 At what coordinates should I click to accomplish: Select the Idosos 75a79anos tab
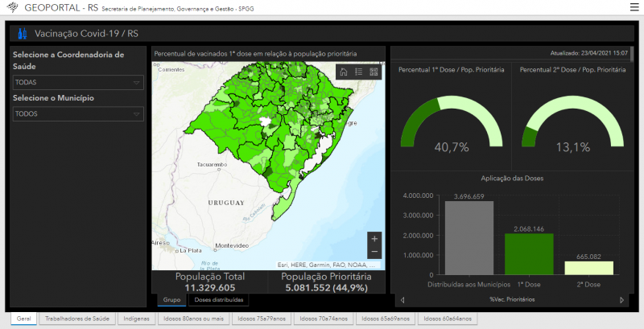[261, 319]
